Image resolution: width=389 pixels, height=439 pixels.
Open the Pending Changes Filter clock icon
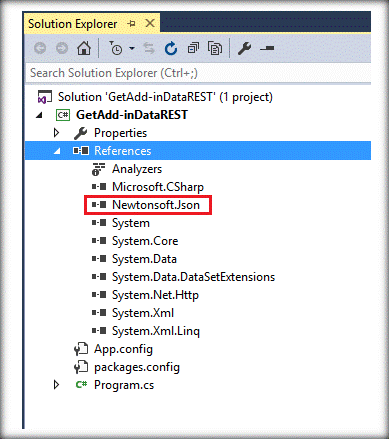tap(116, 48)
